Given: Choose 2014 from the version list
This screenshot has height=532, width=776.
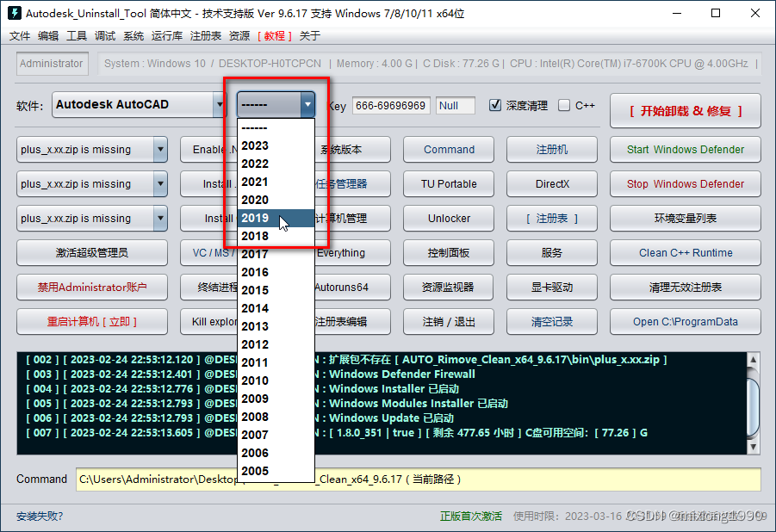Looking at the screenshot, I should point(276,308).
